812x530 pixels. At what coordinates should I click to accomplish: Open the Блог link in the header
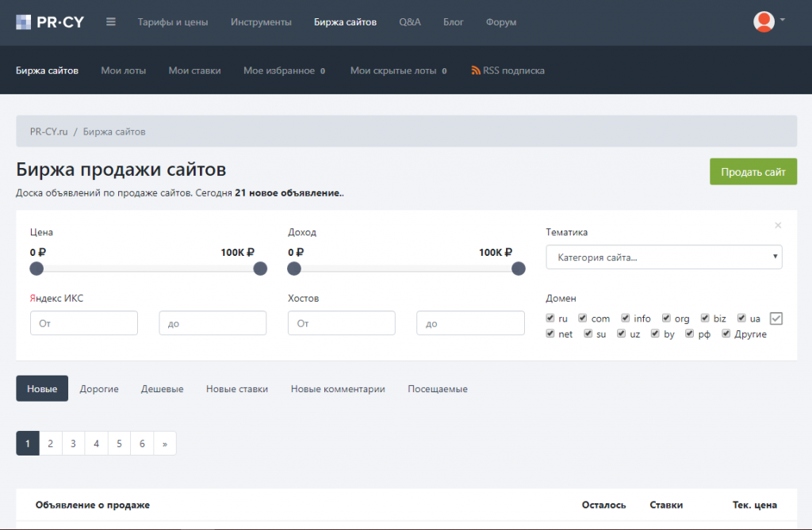453,22
